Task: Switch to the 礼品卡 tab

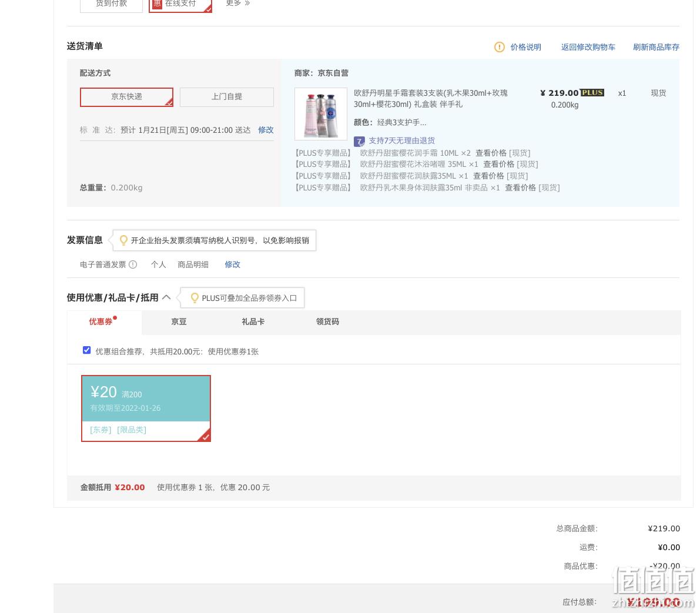Action: click(x=253, y=321)
